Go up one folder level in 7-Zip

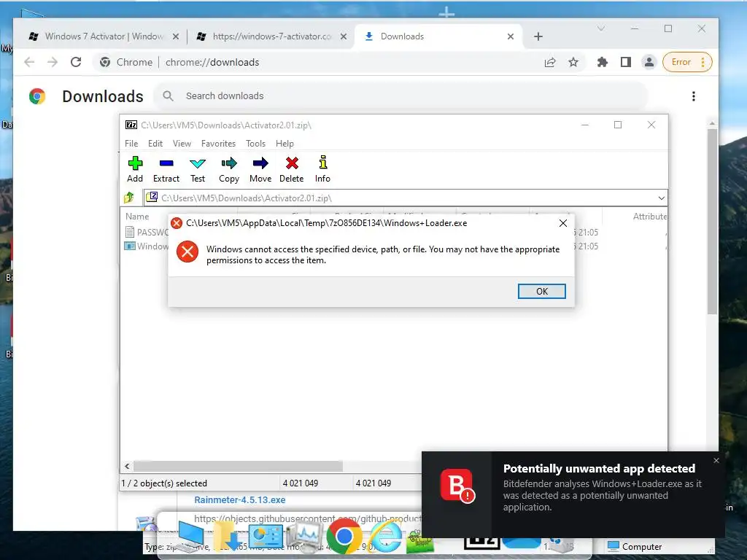point(129,198)
